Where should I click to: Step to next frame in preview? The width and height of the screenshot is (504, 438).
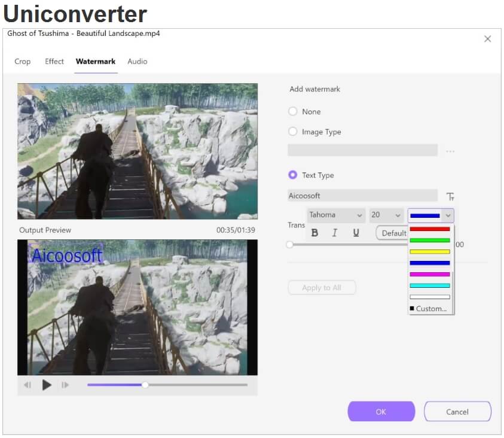coord(65,385)
